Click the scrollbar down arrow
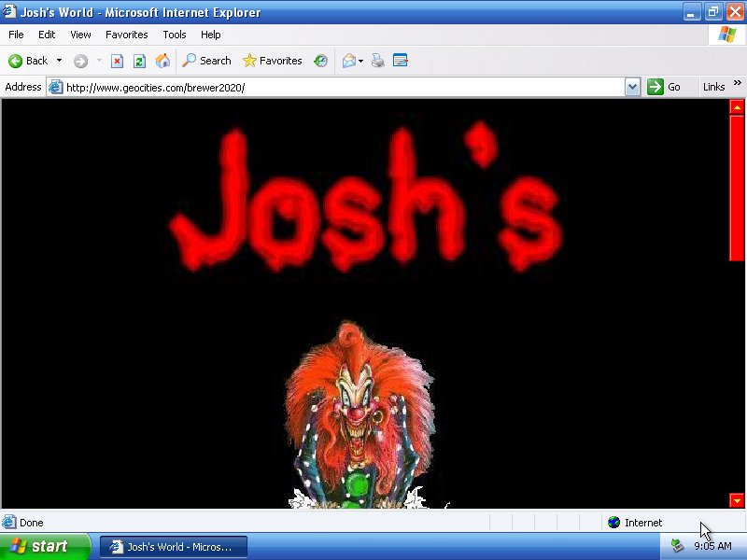The height and width of the screenshot is (560, 747). (x=737, y=500)
